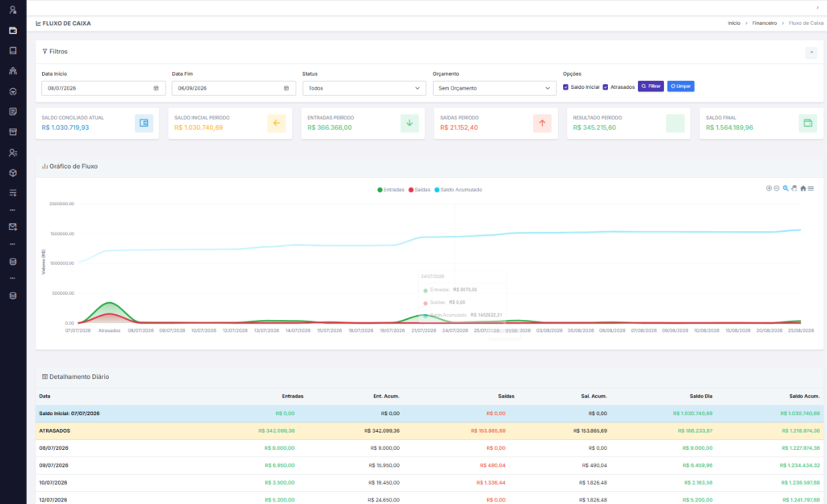This screenshot has width=827, height=504.
Task: Toggle the Saldo Acumulado legend color marker
Action: (x=437, y=190)
